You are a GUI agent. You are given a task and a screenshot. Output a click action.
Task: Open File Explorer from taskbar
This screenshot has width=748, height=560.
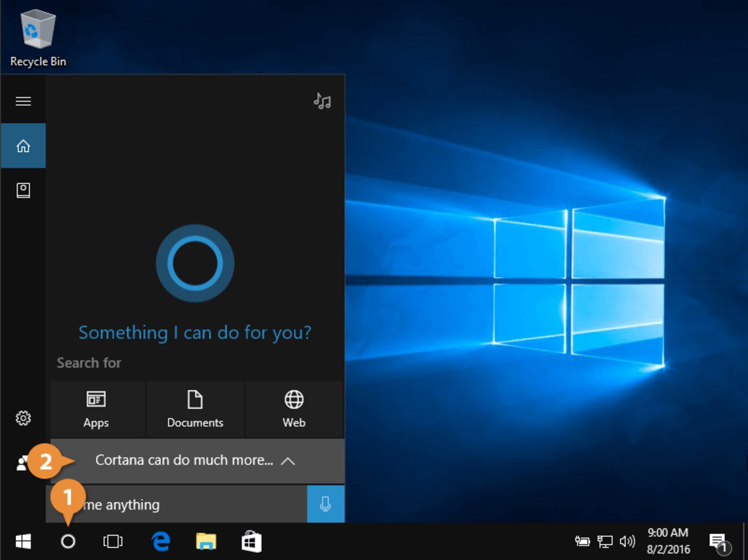(x=206, y=541)
